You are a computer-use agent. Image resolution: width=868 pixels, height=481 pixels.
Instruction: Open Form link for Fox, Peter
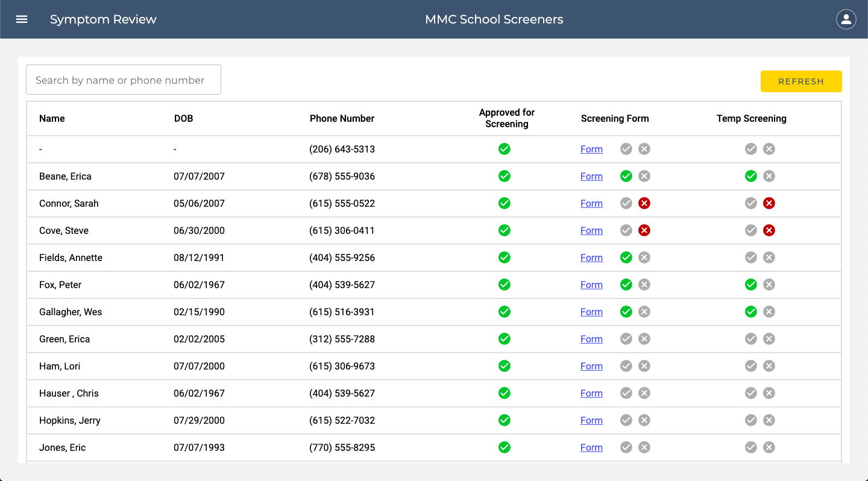click(x=591, y=285)
